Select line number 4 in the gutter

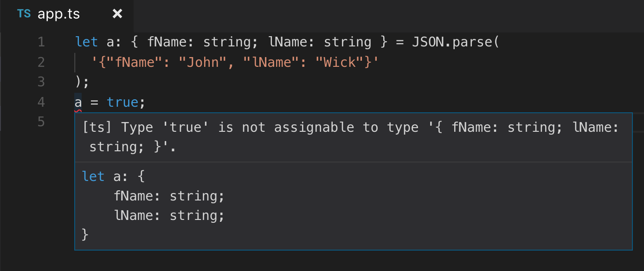click(x=41, y=102)
